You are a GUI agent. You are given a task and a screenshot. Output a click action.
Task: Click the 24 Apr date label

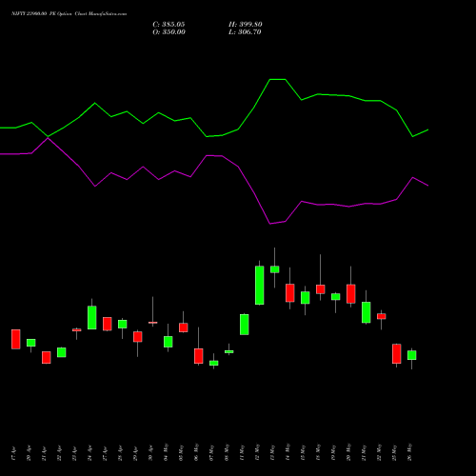click(89, 453)
